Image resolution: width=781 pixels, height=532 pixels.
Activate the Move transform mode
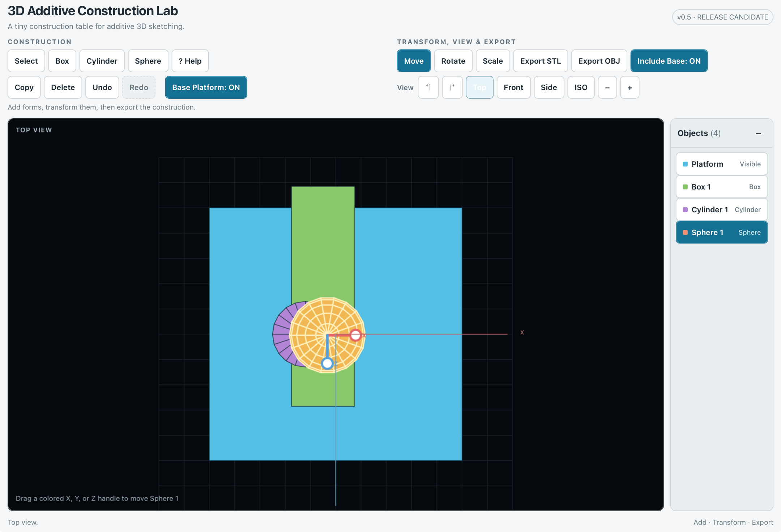414,61
